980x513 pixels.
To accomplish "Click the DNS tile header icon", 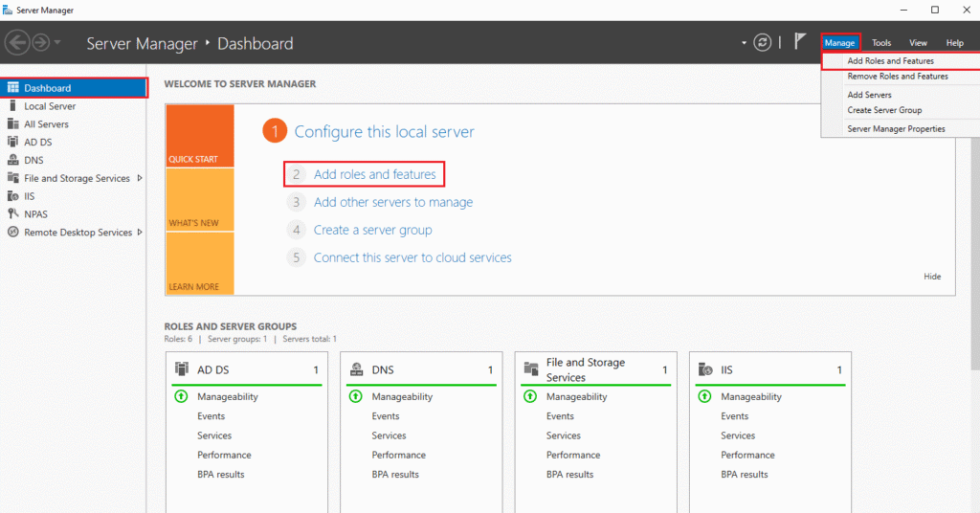I will tap(356, 369).
